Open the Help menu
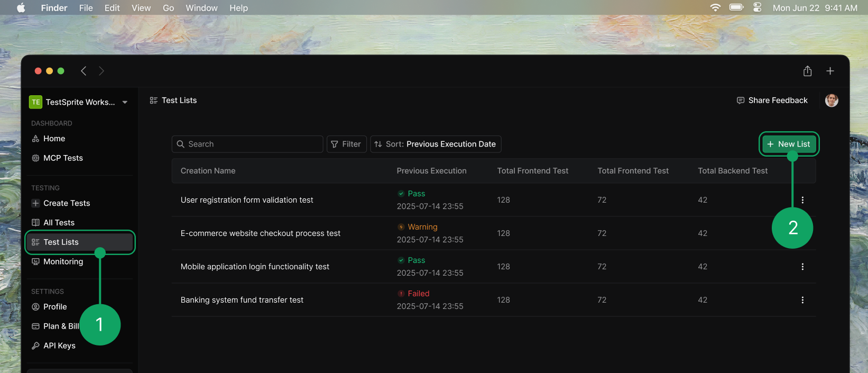Viewport: 868px width, 373px height. 238,8
